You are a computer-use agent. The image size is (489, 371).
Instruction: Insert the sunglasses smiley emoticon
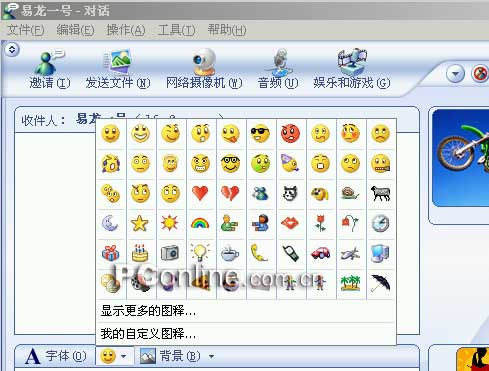pos(260,133)
